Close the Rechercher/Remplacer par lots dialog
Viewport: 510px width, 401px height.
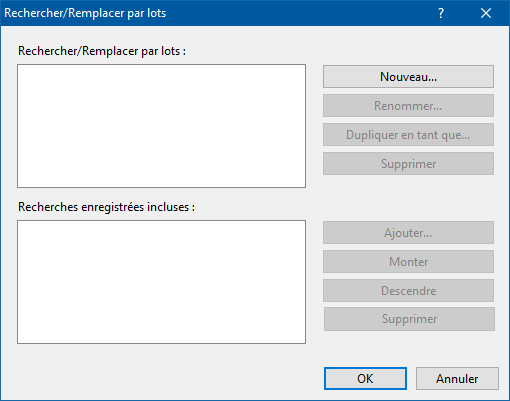(486, 13)
